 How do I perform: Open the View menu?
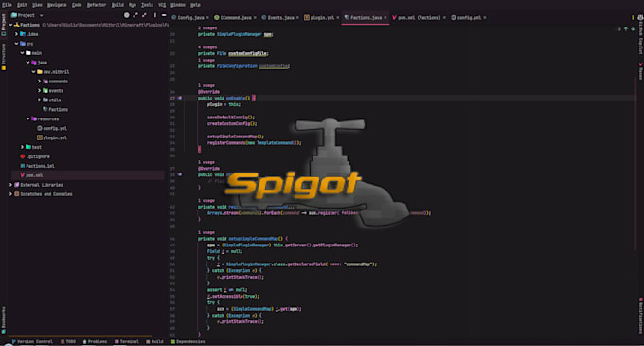(37, 5)
